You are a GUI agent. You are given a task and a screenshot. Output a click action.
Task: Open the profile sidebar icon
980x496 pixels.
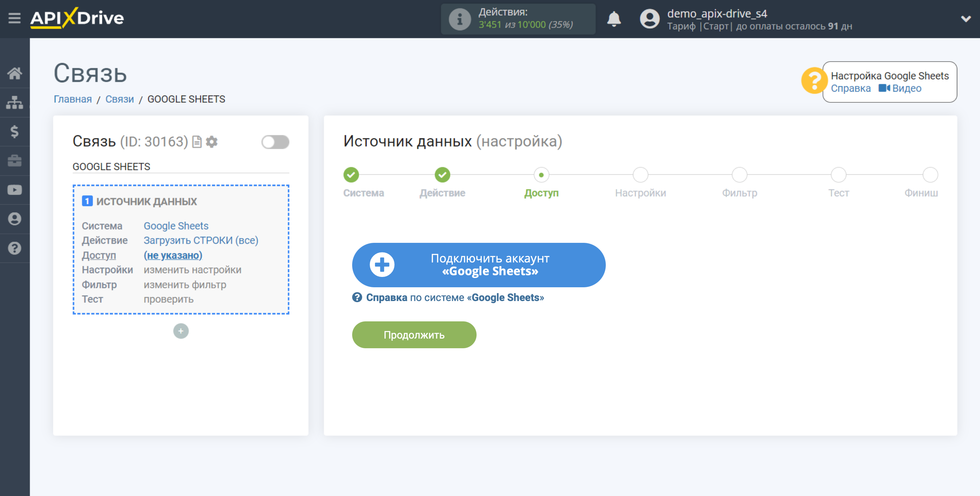(x=14, y=219)
